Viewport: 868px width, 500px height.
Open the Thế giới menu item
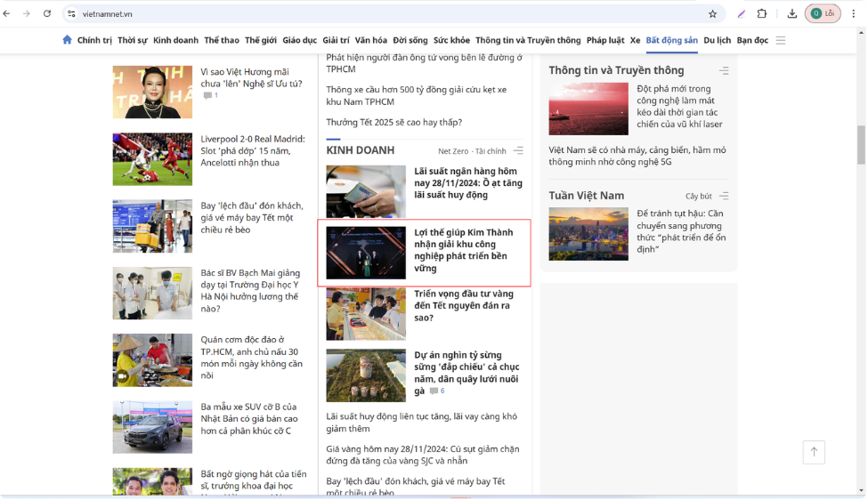(x=261, y=40)
